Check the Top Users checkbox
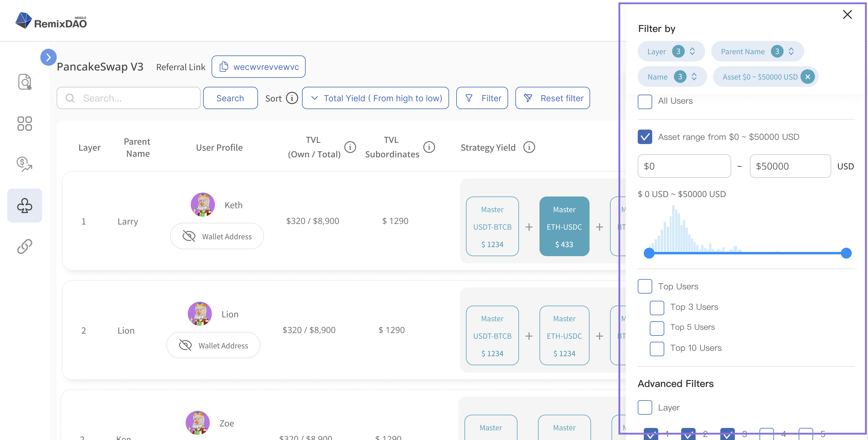 click(x=645, y=286)
